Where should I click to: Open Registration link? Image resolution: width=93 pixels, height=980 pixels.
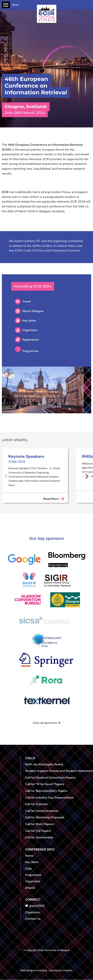click(x=31, y=339)
